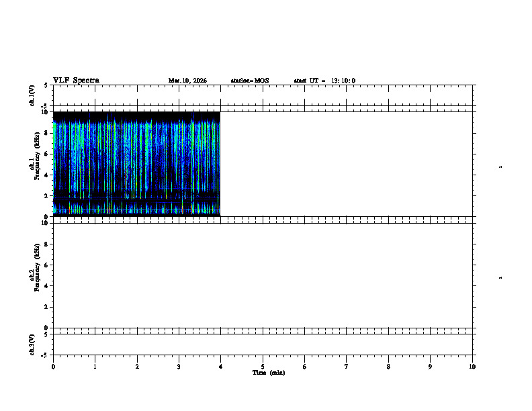Click the small "1" marker right of ch.2 panel
The width and height of the screenshot is (532, 411).
point(500,278)
